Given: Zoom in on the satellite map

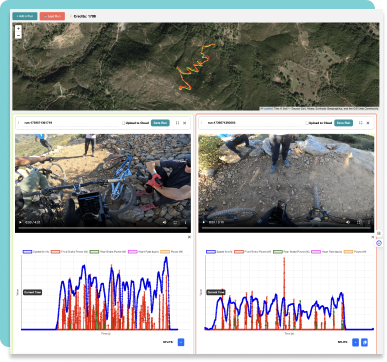Looking at the screenshot, I should tap(18, 29).
